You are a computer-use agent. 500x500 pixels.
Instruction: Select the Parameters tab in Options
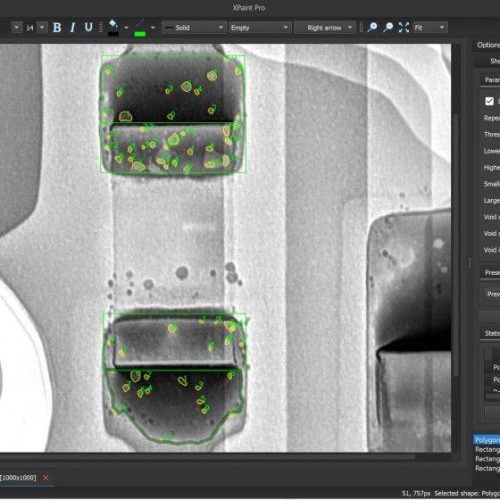pos(491,80)
